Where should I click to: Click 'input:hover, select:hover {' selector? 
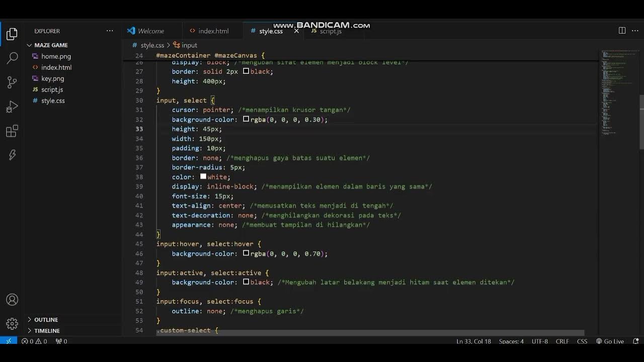(x=209, y=244)
